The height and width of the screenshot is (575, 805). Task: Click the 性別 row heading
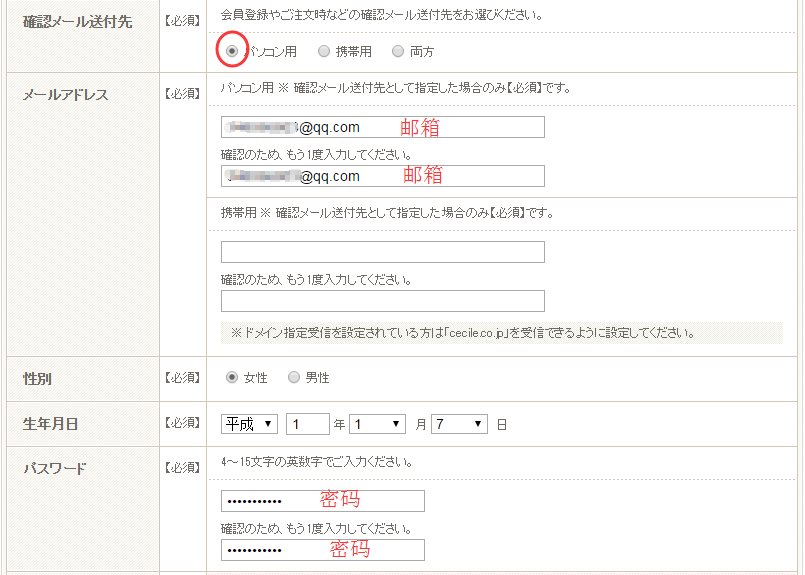pos(37,378)
